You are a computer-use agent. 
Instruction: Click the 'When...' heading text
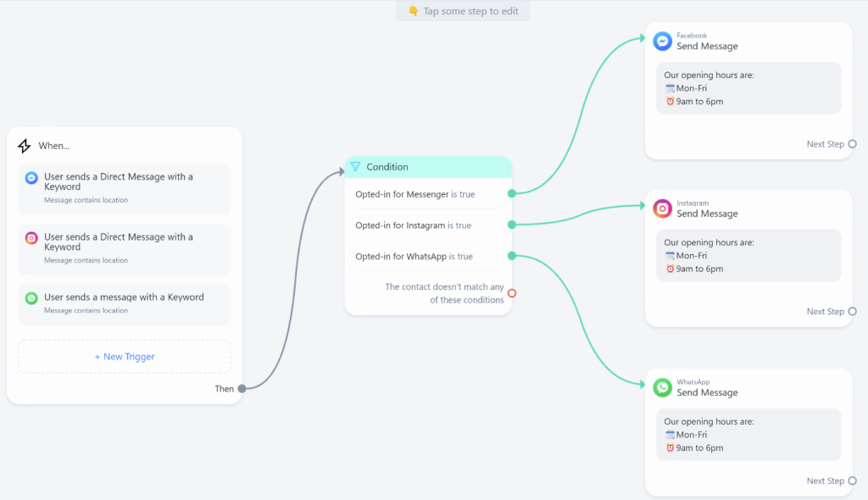pos(53,146)
